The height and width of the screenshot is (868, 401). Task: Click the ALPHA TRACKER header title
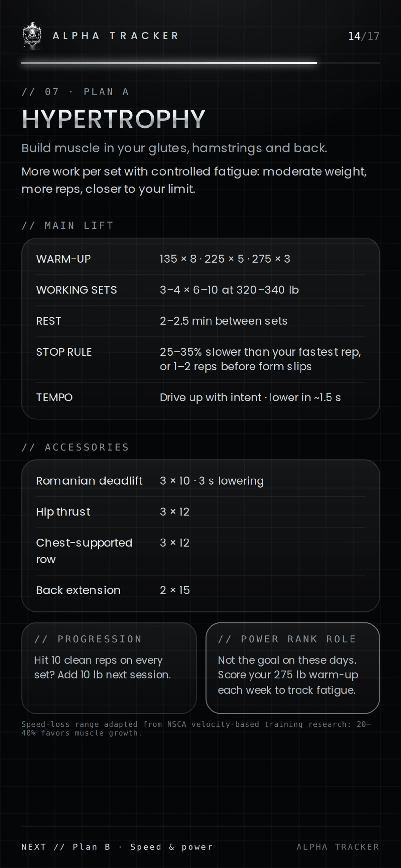click(x=116, y=36)
